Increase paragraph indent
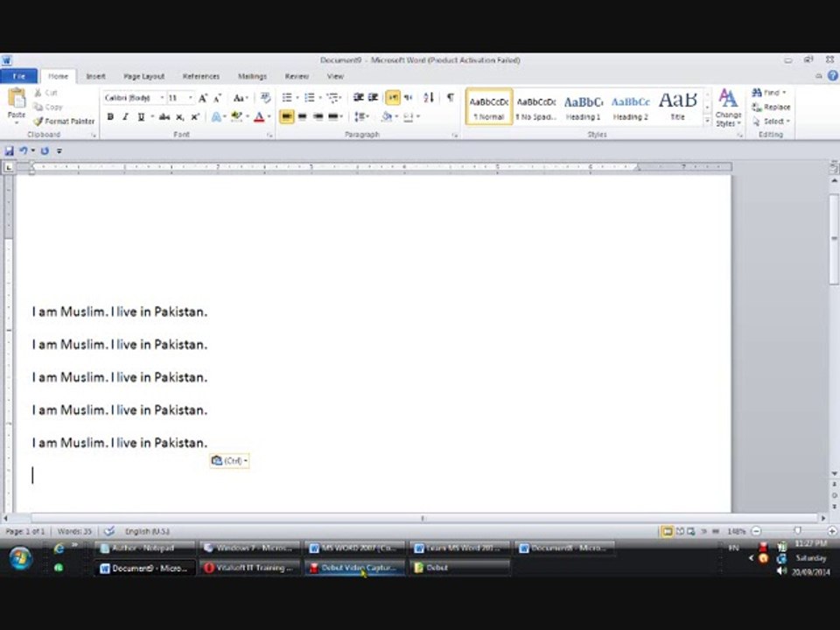This screenshot has height=630, width=840. (374, 97)
